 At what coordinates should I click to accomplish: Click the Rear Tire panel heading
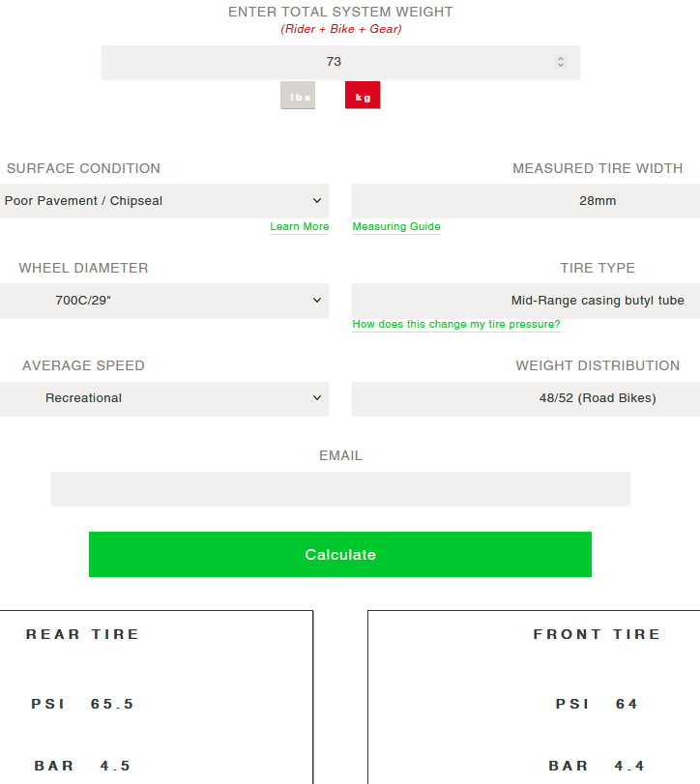pyautogui.click(x=83, y=634)
